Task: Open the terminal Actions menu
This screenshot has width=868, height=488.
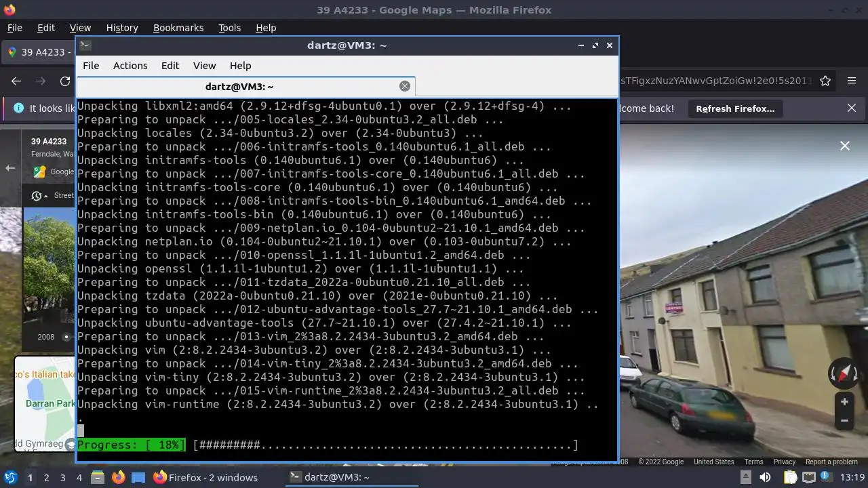Action: 130,66
